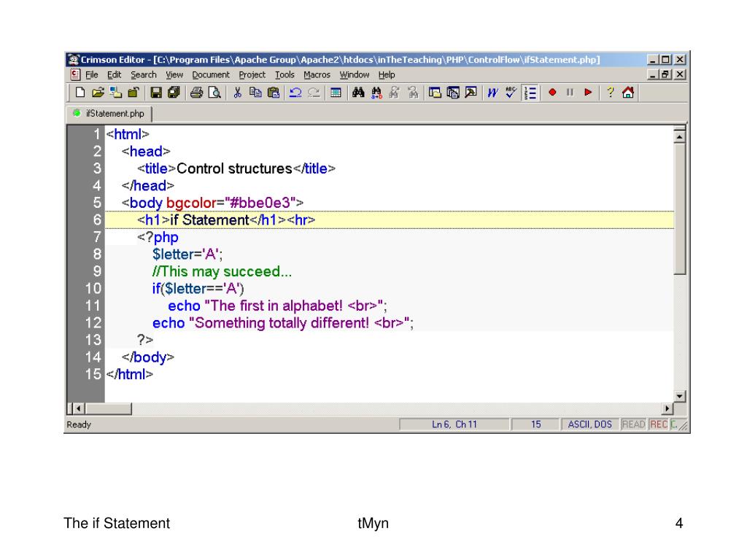
Task: Undo the last edit with Undo arrow
Action: click(295, 93)
